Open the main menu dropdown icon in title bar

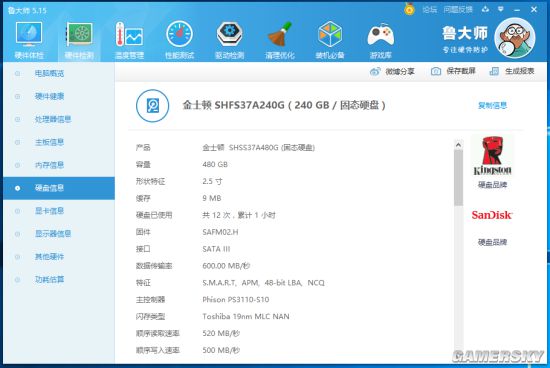point(501,9)
